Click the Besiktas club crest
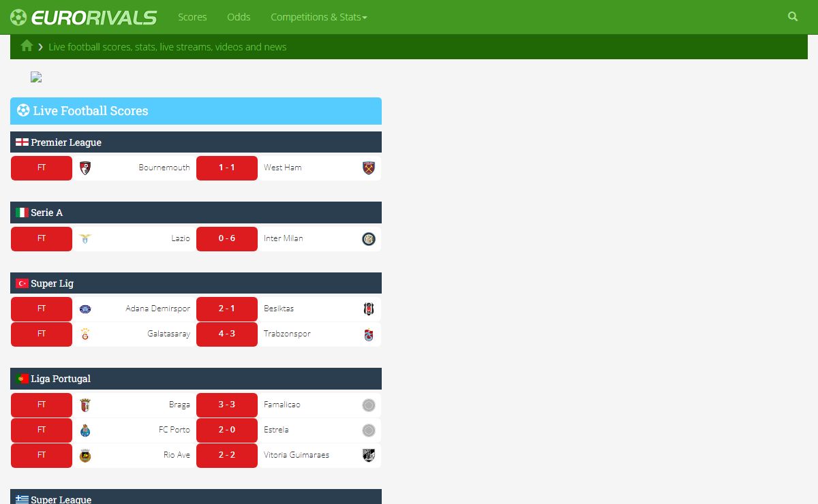The height and width of the screenshot is (504, 818). [369, 309]
